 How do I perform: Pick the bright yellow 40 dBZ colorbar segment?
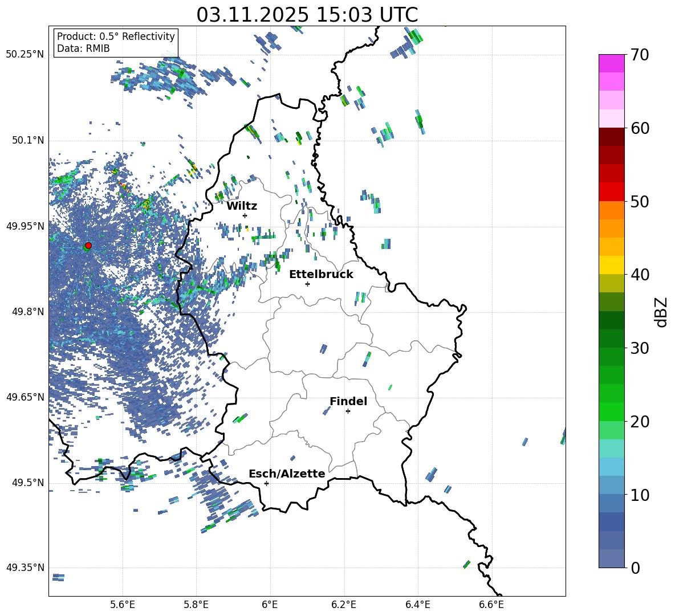pyautogui.click(x=612, y=265)
